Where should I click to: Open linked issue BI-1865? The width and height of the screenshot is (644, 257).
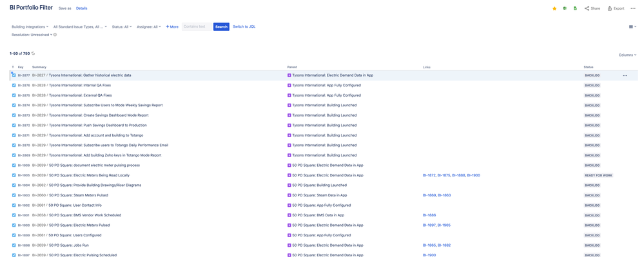point(429,245)
